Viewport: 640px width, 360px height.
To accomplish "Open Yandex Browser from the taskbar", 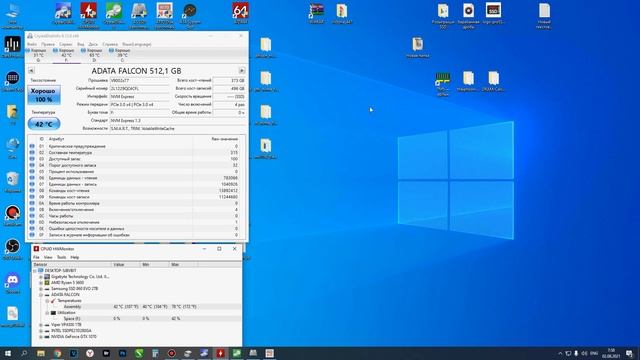I will [x=90, y=353].
